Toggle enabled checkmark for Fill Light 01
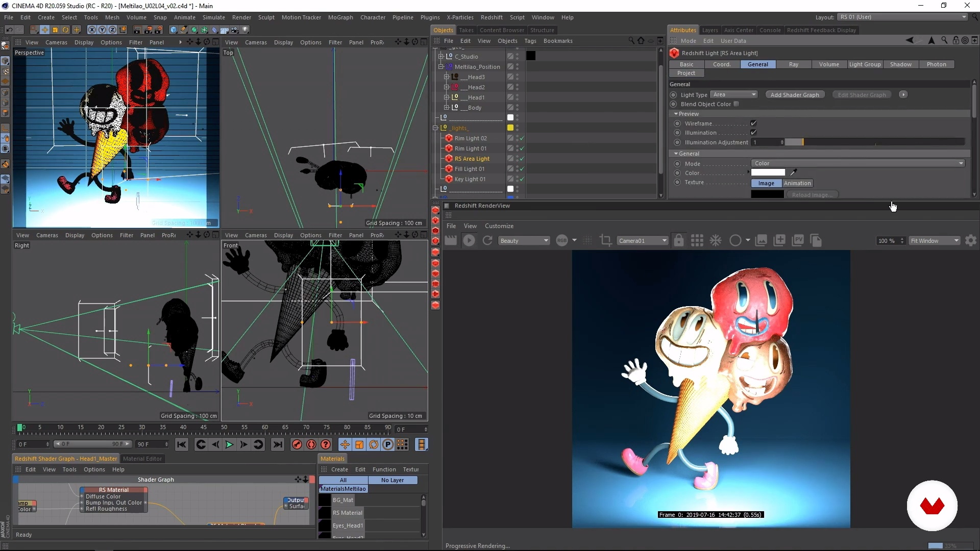The width and height of the screenshot is (980, 551). 522,169
